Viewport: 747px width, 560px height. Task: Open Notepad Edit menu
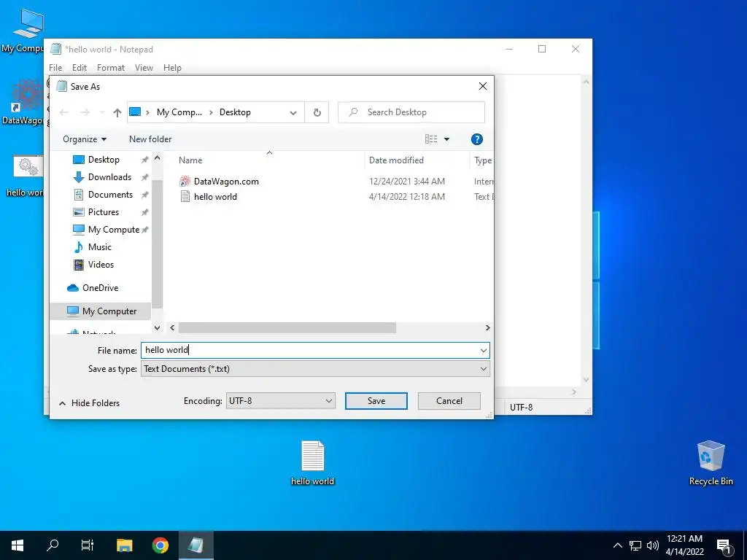[79, 68]
